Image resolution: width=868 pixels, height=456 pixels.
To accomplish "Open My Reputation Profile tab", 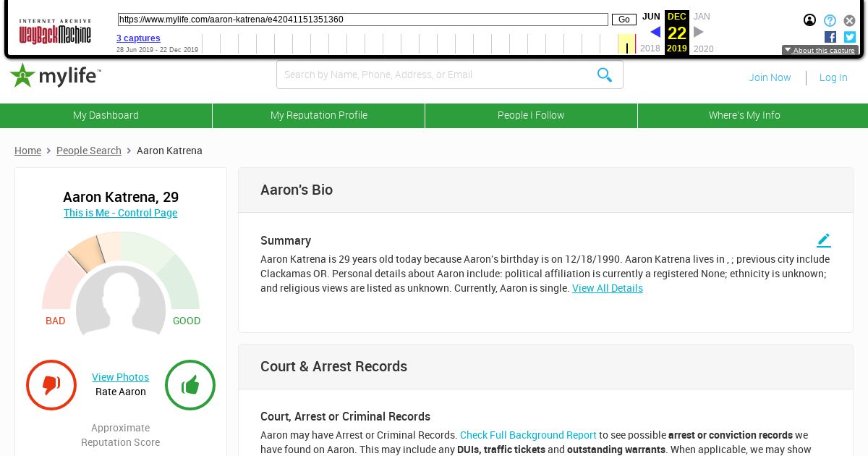I will (319, 115).
